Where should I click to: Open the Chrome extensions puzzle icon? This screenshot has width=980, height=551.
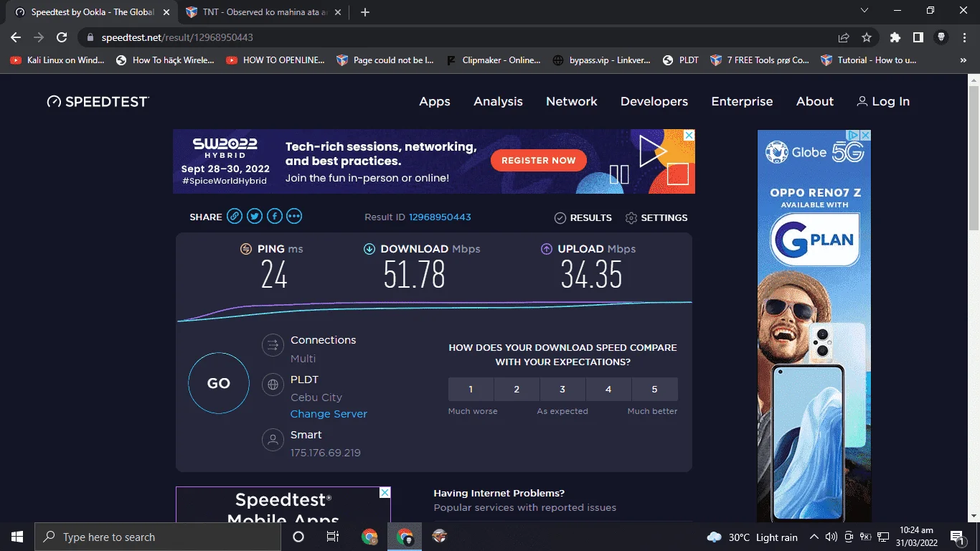click(x=895, y=37)
